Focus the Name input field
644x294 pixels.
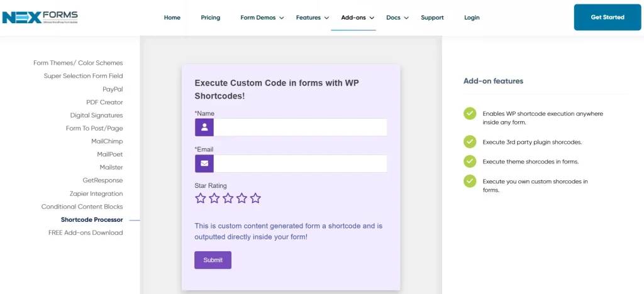tap(300, 127)
